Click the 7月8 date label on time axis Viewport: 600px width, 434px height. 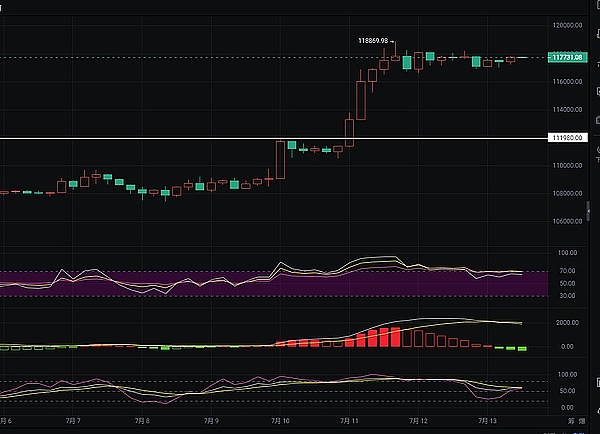click(142, 422)
